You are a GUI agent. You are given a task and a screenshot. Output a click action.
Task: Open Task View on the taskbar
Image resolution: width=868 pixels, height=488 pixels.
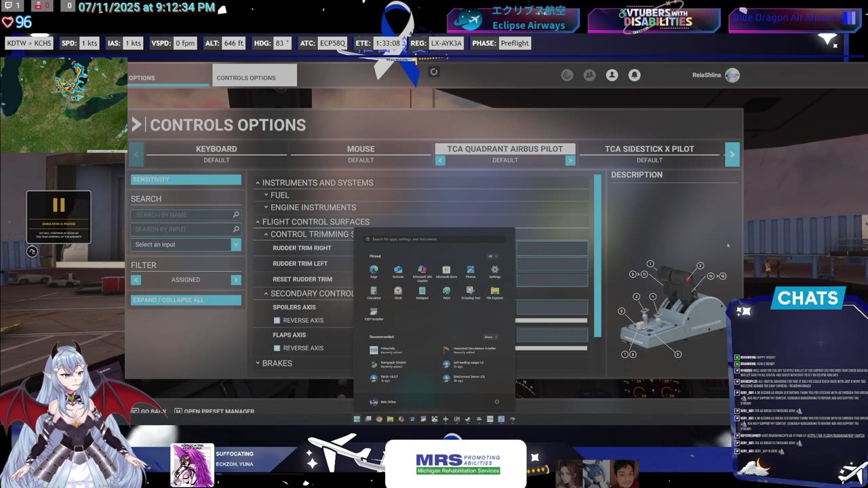(x=368, y=419)
